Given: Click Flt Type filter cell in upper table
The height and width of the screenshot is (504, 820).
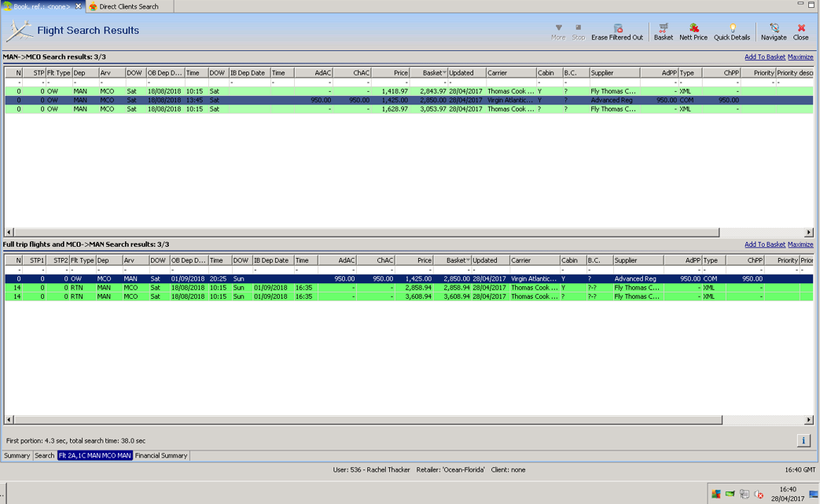Looking at the screenshot, I should [58, 82].
